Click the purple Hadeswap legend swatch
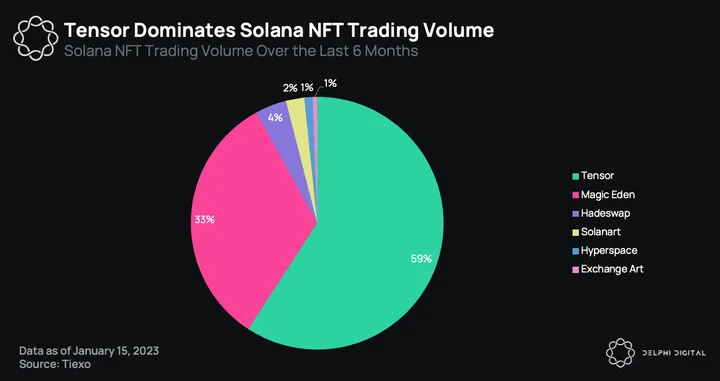Screen dimensions: 720x381 [x=575, y=213]
